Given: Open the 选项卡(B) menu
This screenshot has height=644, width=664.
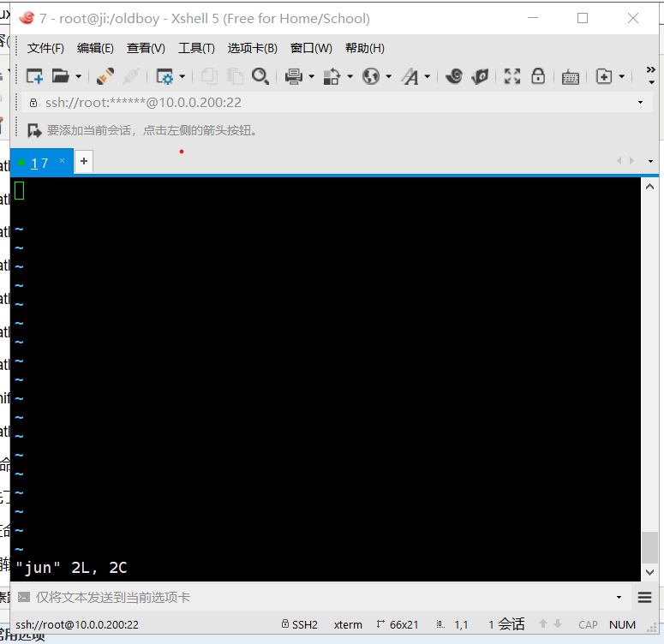Looking at the screenshot, I should click(x=253, y=48).
